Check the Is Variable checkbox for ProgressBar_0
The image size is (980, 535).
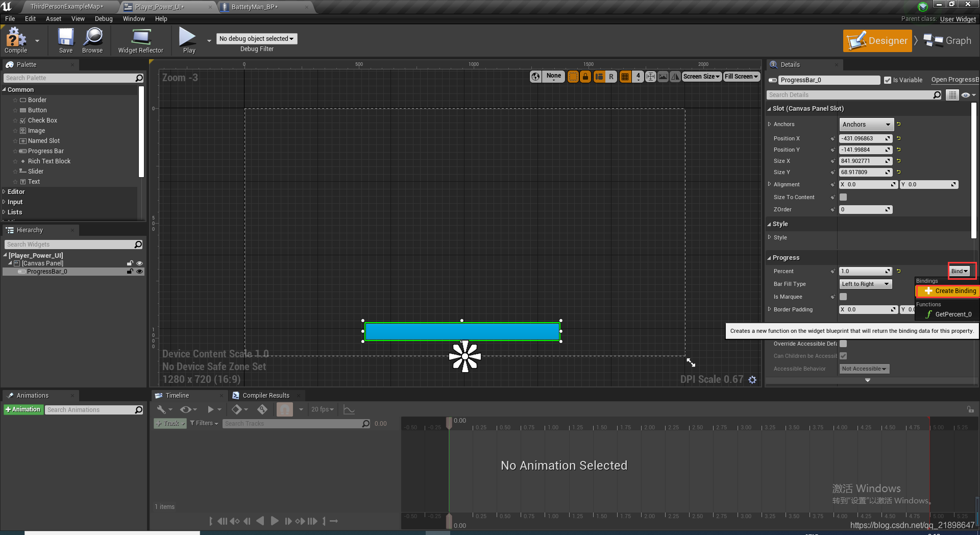tap(887, 80)
